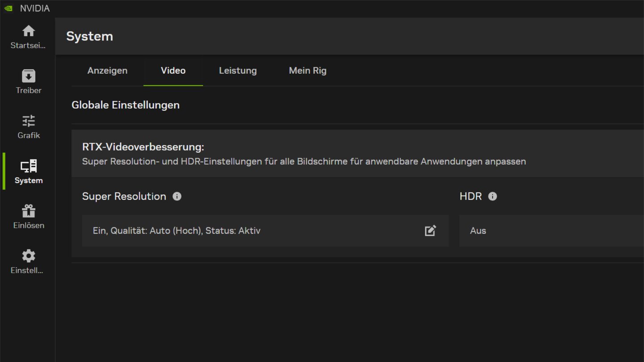
Task: Click the Super Resolution status field text
Action: click(177, 231)
